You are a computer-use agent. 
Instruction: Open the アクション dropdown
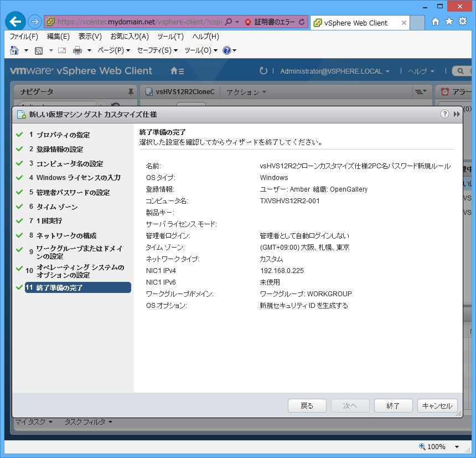246,92
